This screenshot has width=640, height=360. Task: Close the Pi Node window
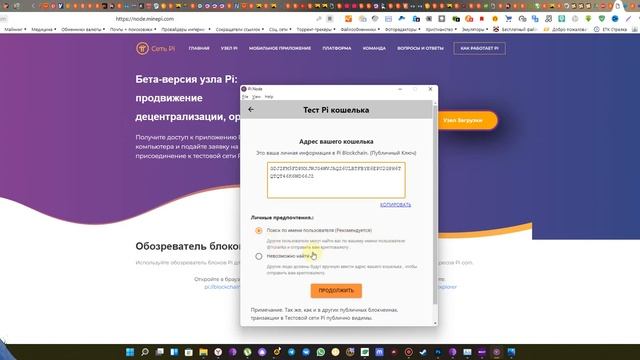pyautogui.click(x=430, y=89)
